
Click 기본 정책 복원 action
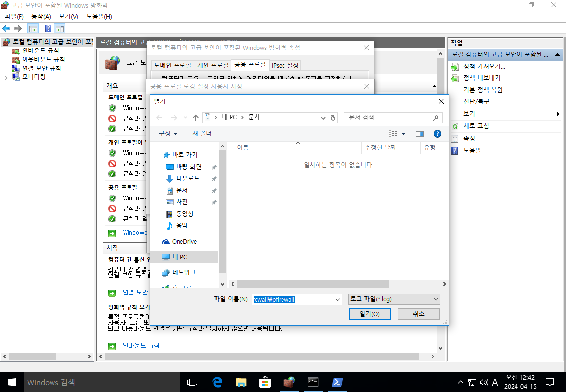[x=483, y=90]
